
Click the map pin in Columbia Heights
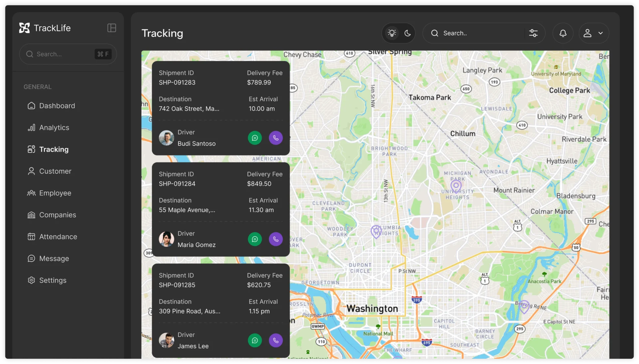point(376,231)
